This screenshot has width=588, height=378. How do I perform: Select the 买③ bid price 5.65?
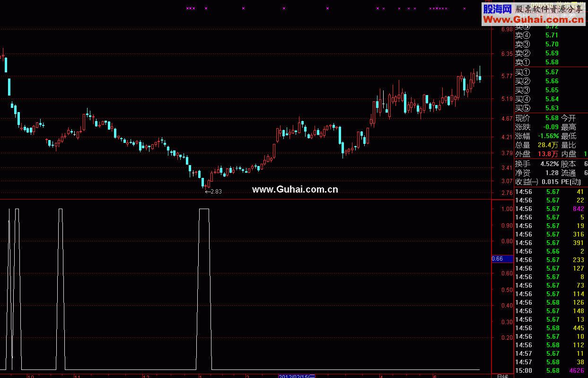[552, 90]
